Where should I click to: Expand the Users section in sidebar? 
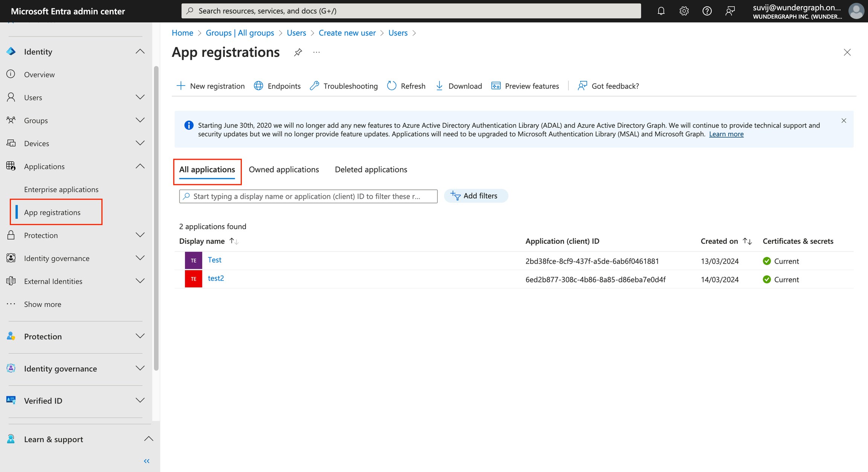click(140, 97)
